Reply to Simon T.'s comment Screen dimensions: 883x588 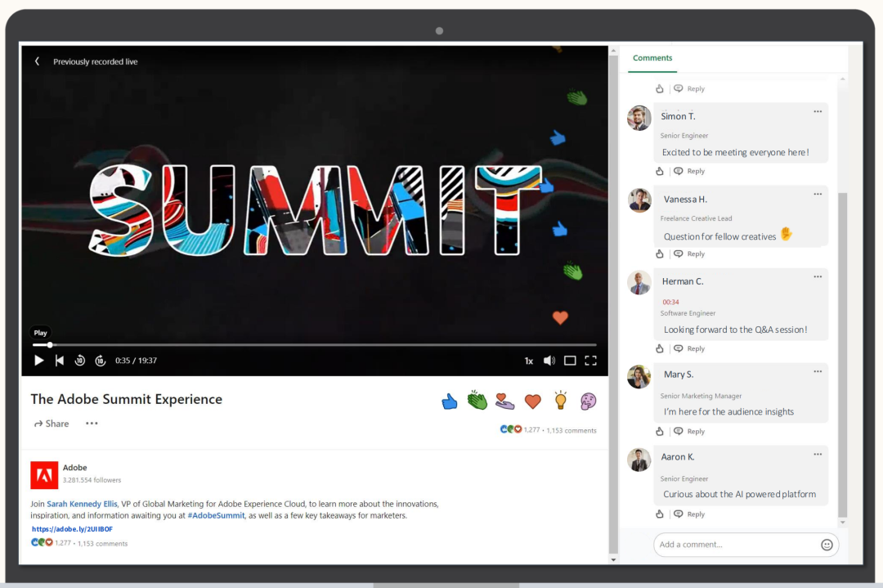(x=690, y=171)
